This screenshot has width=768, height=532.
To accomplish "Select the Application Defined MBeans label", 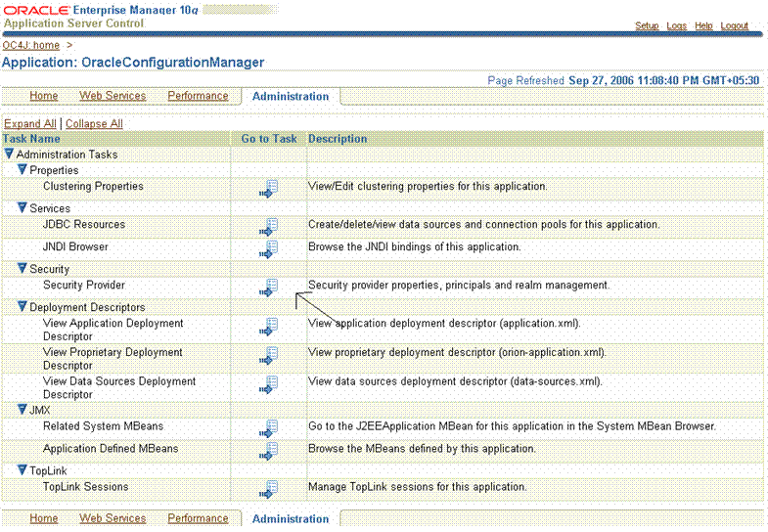I will pyautogui.click(x=111, y=449).
